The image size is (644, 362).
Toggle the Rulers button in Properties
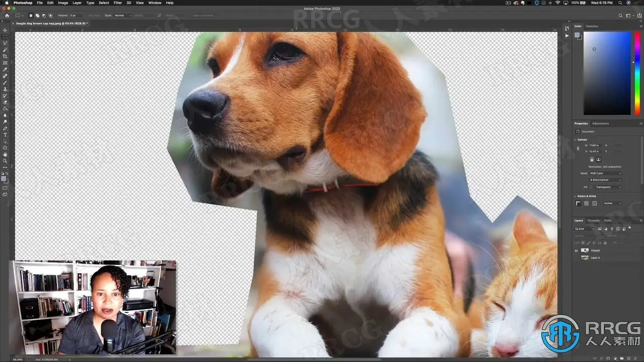(578, 203)
